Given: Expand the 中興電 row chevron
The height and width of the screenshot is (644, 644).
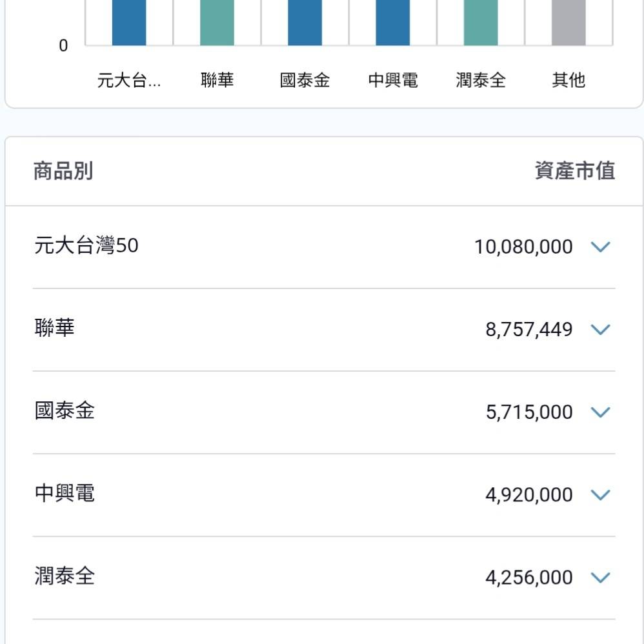Looking at the screenshot, I should click(x=600, y=494).
